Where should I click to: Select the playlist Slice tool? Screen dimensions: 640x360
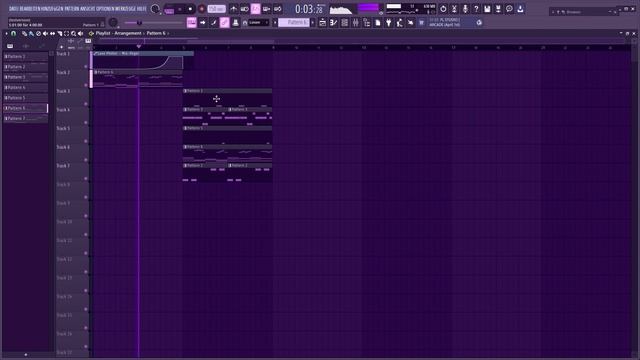pyautogui.click(x=60, y=33)
